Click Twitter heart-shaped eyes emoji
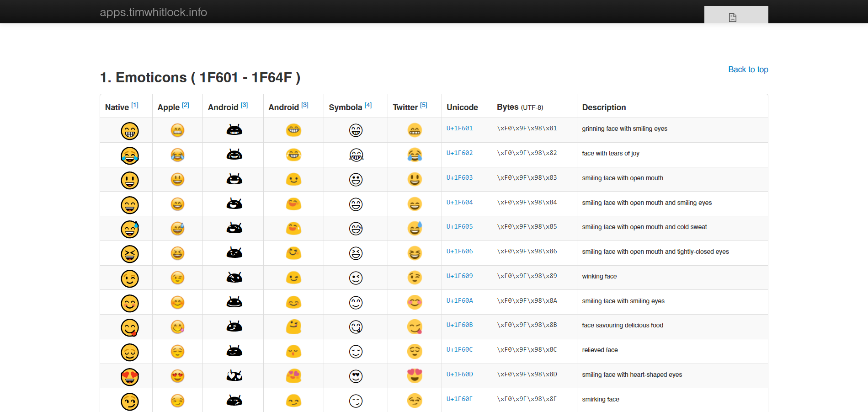This screenshot has width=868, height=412. (x=415, y=376)
